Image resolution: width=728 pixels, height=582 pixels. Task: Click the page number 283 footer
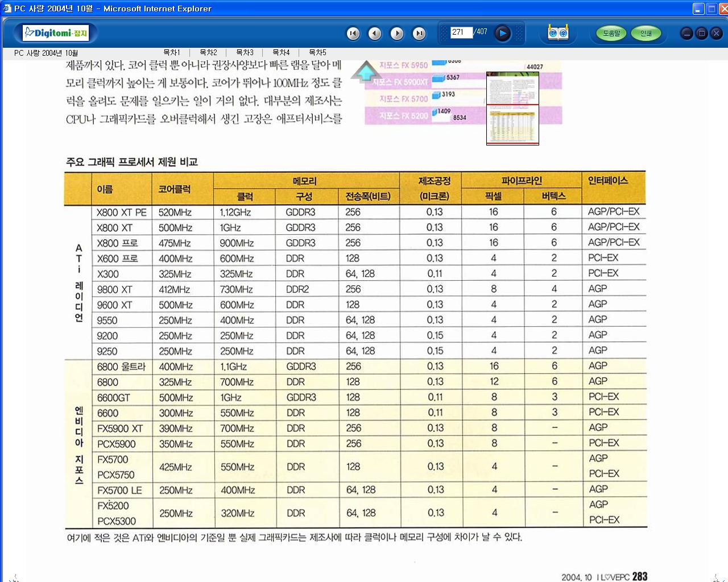(x=640, y=576)
